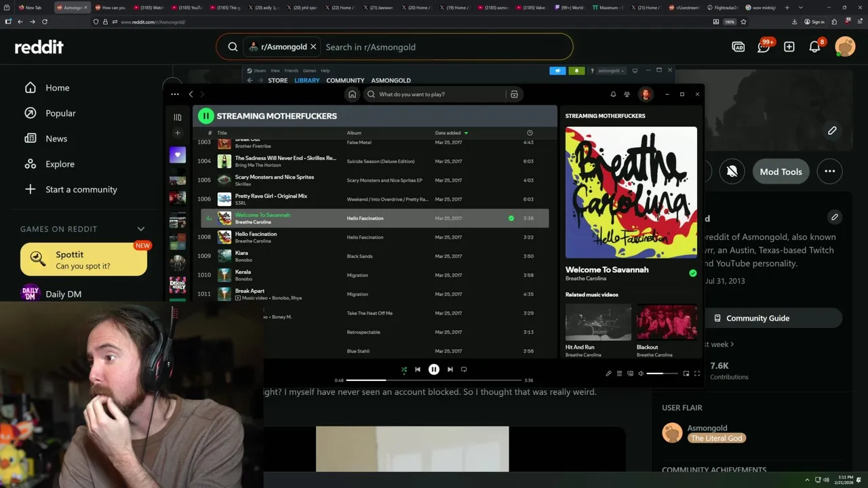
Task: Open Steam COMMUNITY tab
Action: click(x=345, y=81)
